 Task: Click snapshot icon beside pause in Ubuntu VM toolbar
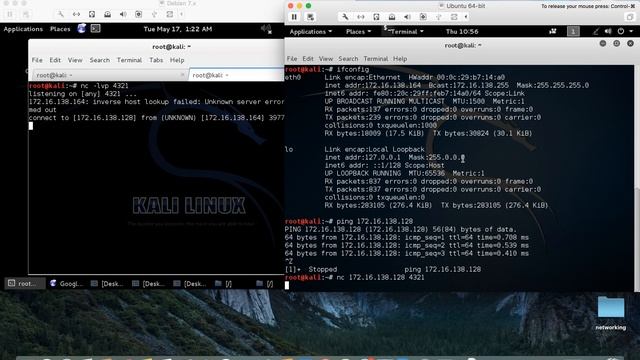pyautogui.click(x=310, y=17)
